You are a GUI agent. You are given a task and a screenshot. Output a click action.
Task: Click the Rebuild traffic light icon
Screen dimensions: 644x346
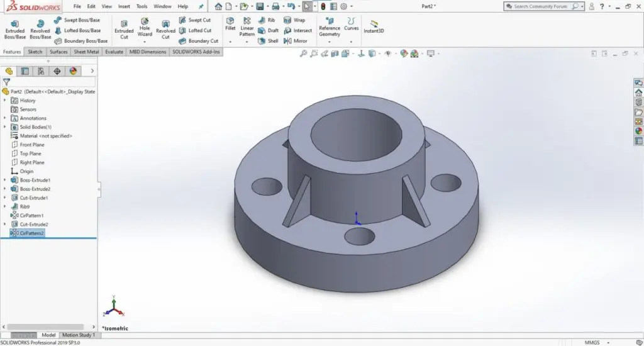pos(323,6)
